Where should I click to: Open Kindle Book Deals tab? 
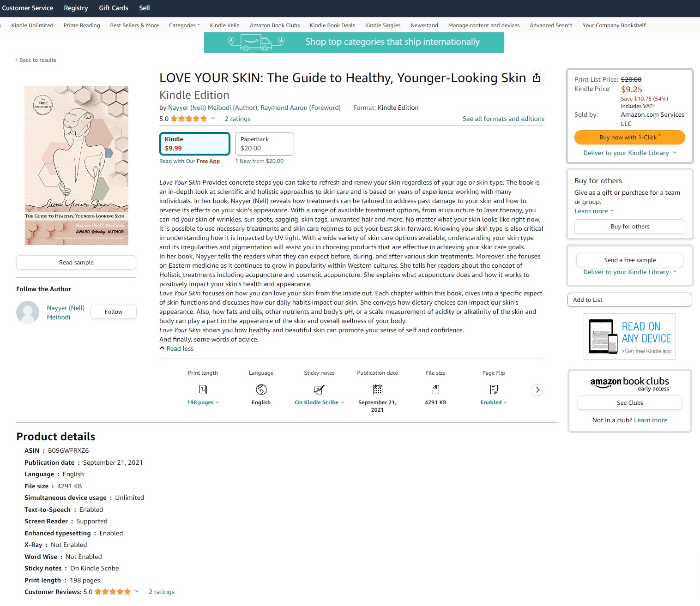(x=332, y=25)
